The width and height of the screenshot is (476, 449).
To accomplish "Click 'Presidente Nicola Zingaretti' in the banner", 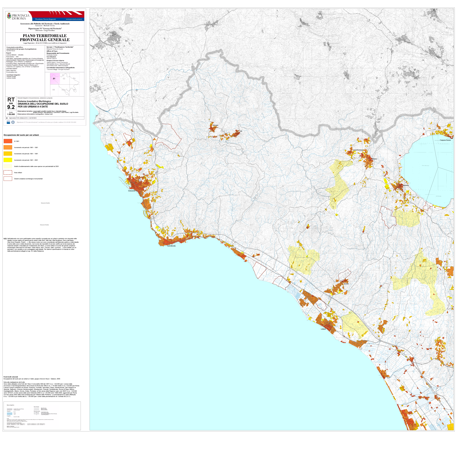I will tap(46, 19).
